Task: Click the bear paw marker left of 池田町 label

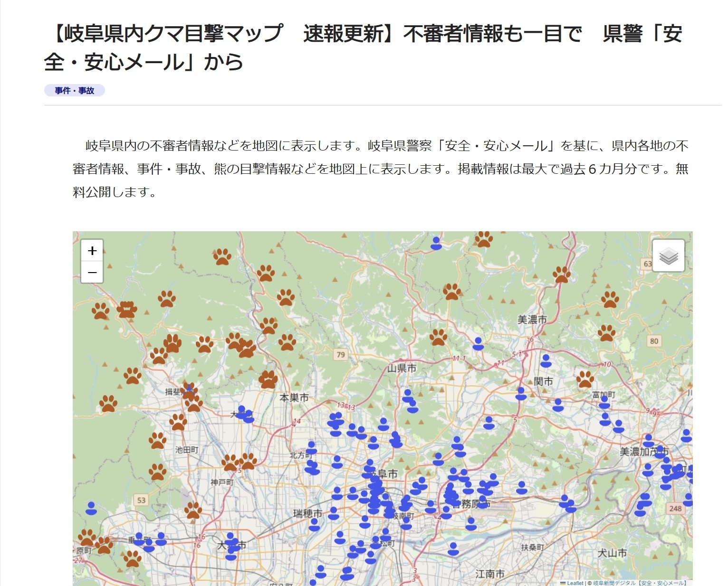Action: pyautogui.click(x=157, y=440)
